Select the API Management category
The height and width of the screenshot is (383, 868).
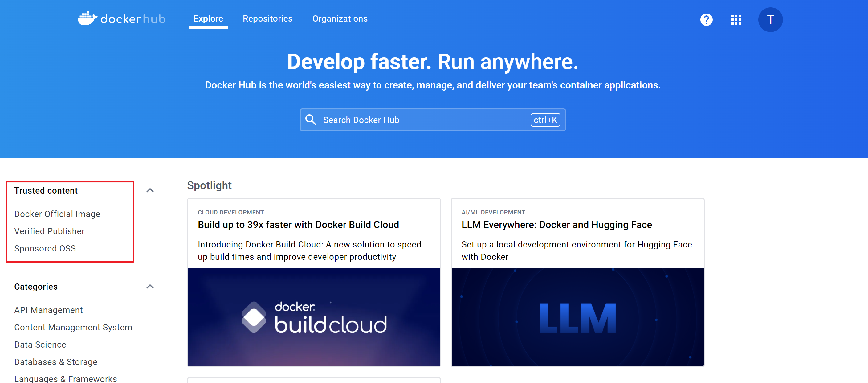pos(48,310)
